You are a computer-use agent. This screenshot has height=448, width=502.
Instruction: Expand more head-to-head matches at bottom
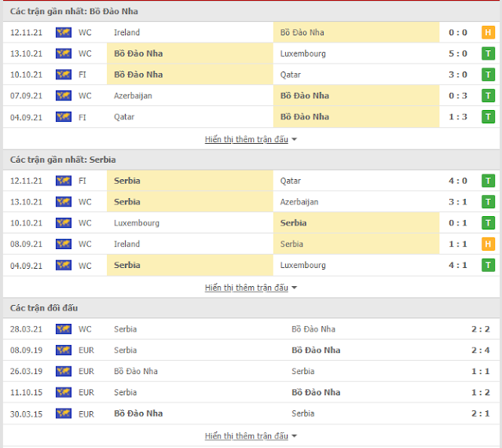[x=251, y=435]
